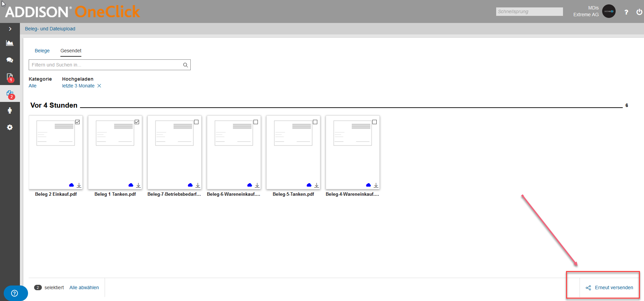644x301 pixels.
Task: Click the power logout icon
Action: 639,12
